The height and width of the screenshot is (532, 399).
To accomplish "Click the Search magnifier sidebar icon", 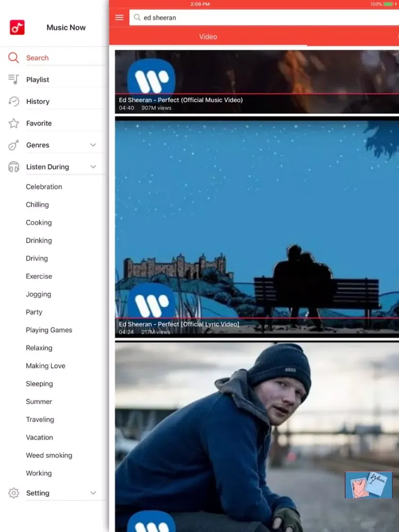I will pyautogui.click(x=14, y=57).
